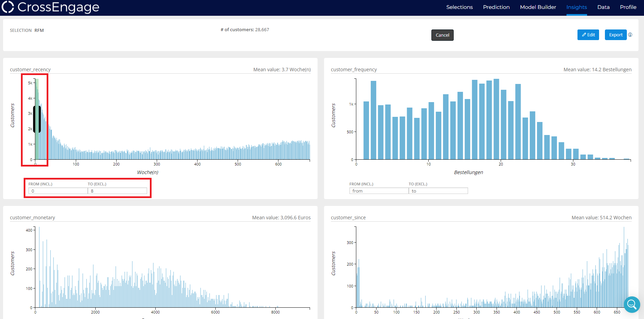The height and width of the screenshot is (319, 644).
Task: Open Model Builder in the navigation
Action: tap(538, 7)
